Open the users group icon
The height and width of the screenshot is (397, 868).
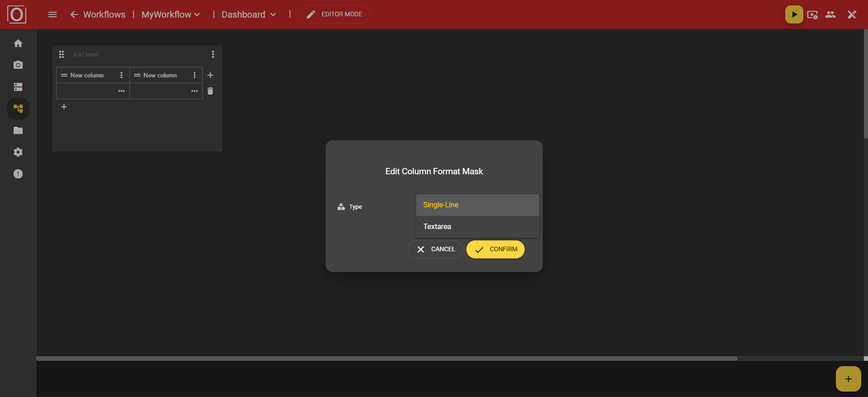click(830, 14)
